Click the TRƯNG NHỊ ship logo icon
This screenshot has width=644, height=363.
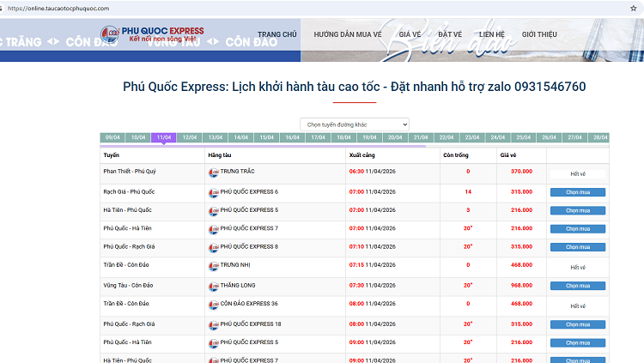tap(213, 266)
